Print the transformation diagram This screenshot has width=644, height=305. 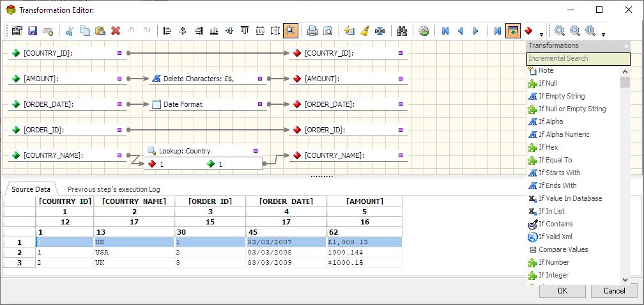[312, 31]
